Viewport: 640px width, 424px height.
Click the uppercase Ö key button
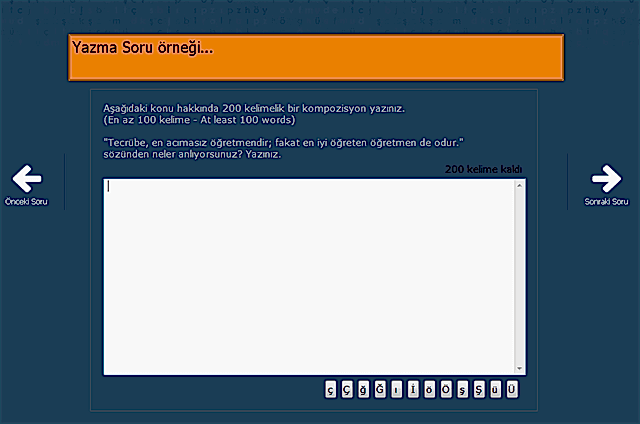(x=446, y=390)
